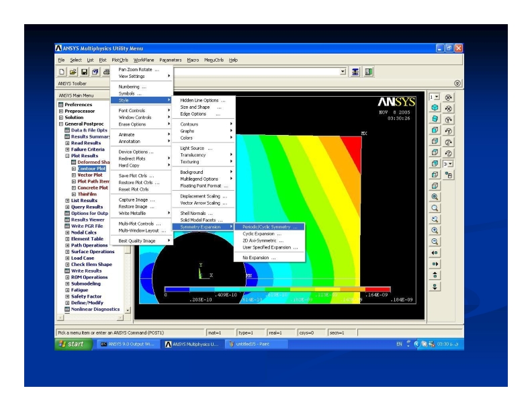Click the pan model up arrow icon

click(x=435, y=275)
